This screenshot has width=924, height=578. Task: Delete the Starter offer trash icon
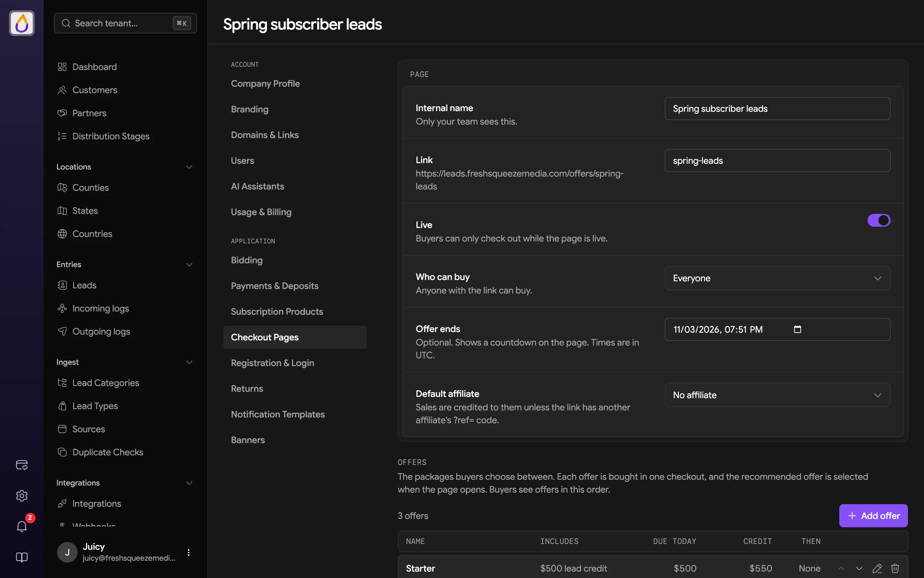click(x=895, y=568)
